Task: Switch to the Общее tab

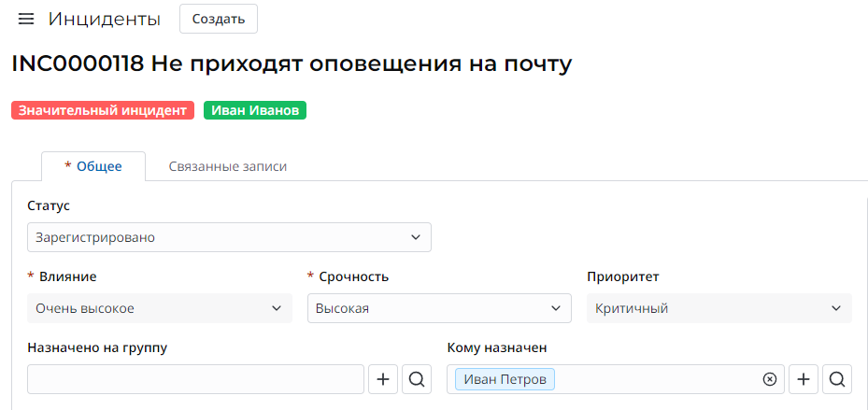Action: [x=94, y=166]
